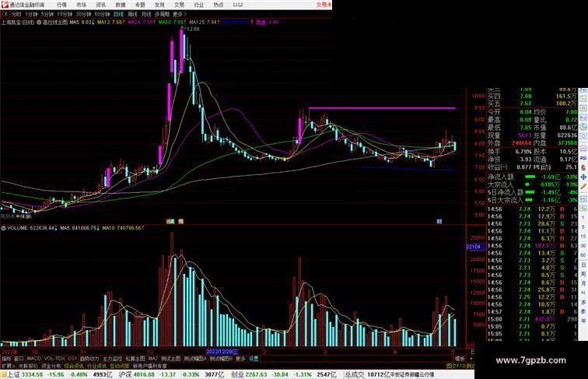Switch to the 60分钟 period tab
This screenshot has width=588, height=379.
[102, 14]
